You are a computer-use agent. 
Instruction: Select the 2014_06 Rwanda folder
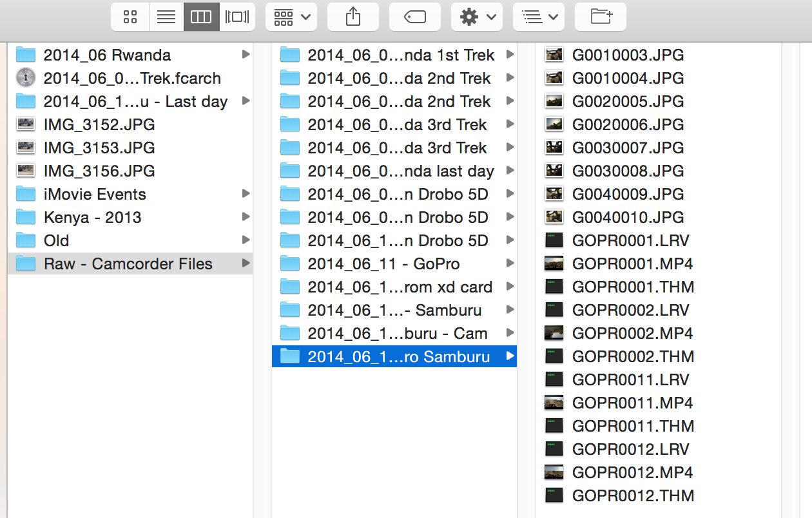pyautogui.click(x=130, y=55)
